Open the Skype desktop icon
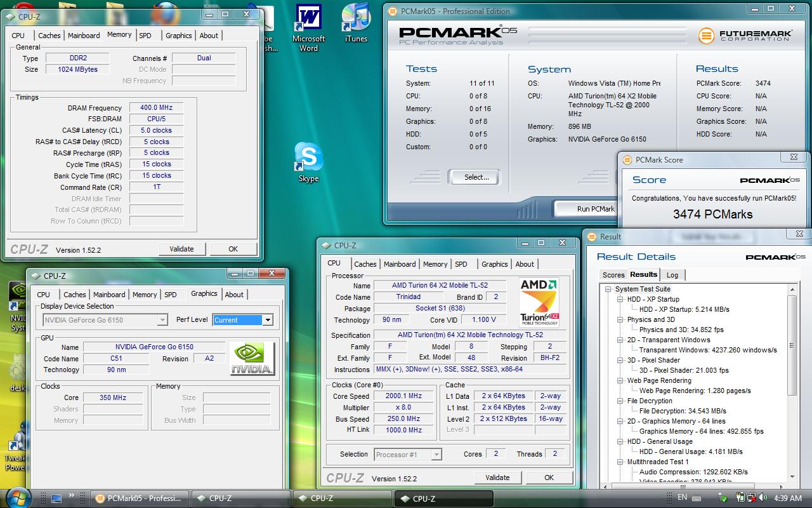Image resolution: width=812 pixels, height=508 pixels. pyautogui.click(x=308, y=162)
